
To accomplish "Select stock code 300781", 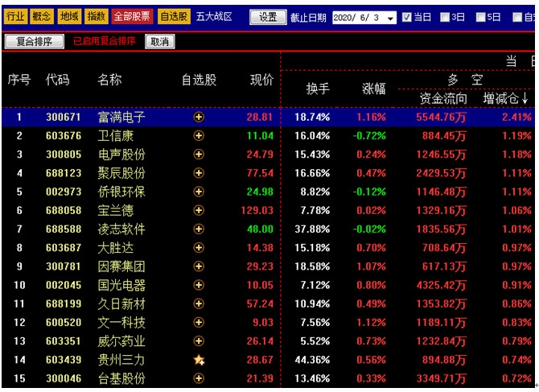I will point(64,266).
